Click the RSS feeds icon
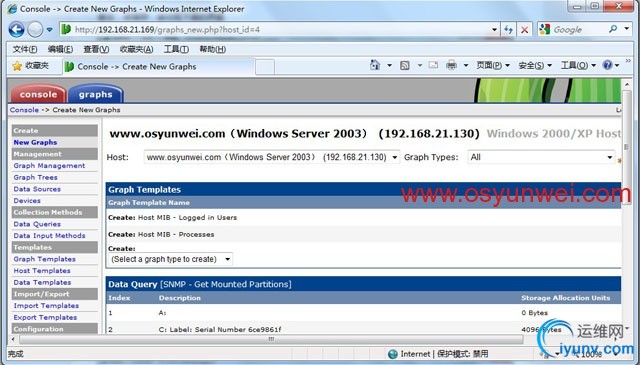 404,65
